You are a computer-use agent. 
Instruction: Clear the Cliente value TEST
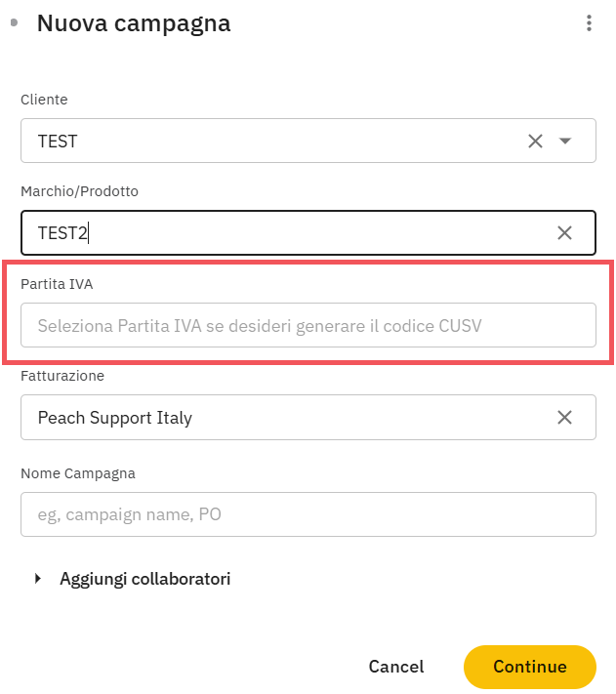(x=535, y=142)
